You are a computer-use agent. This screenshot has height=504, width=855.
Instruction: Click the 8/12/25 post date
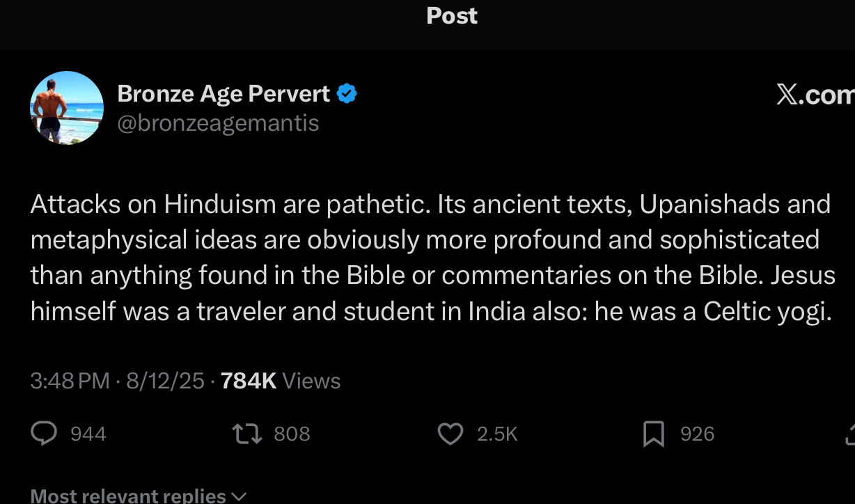tap(165, 381)
